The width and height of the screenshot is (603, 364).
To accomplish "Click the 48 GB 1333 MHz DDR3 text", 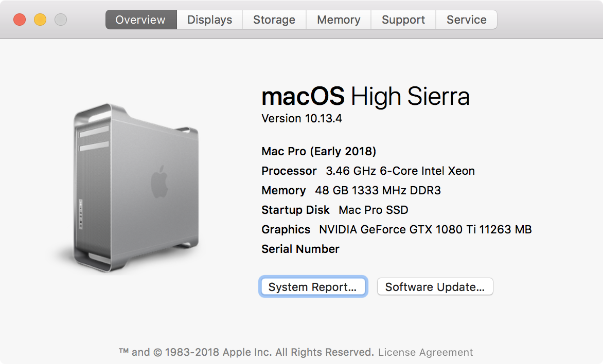I will 378,191.
